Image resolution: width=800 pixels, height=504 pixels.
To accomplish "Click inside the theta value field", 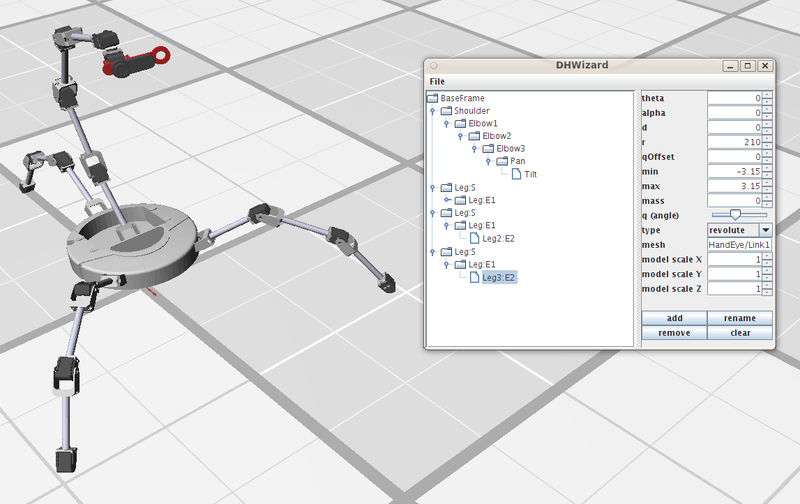I will click(734, 98).
